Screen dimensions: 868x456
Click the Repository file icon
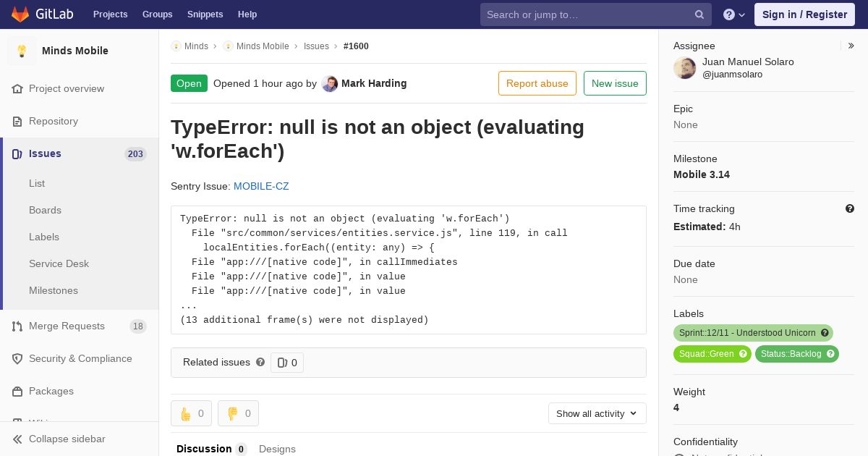pos(17,121)
